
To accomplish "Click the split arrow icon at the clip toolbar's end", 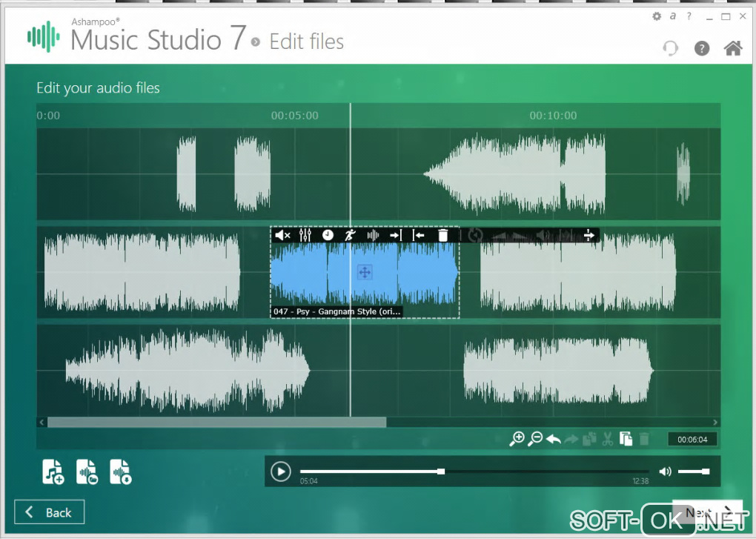I will pos(589,235).
